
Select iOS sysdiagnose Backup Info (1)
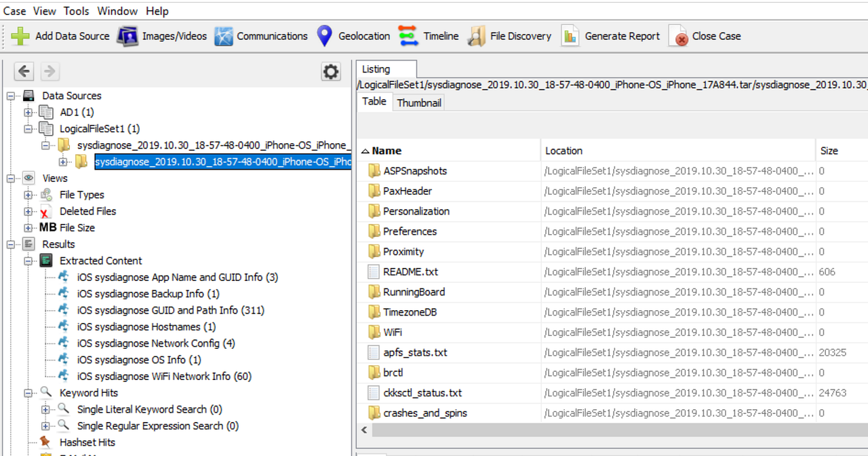point(149,294)
